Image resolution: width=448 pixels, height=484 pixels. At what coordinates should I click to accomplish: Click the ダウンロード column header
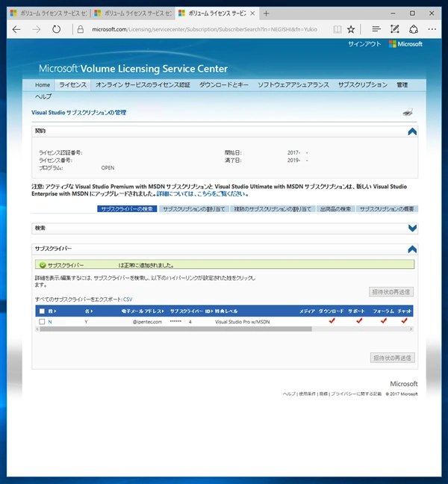pos(331,311)
